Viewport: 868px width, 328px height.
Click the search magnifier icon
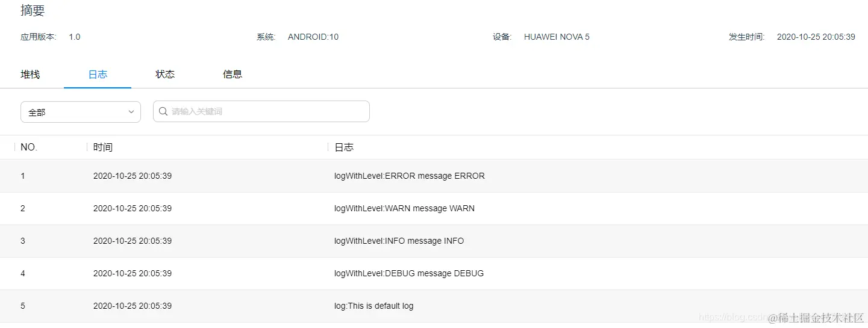[x=163, y=111]
